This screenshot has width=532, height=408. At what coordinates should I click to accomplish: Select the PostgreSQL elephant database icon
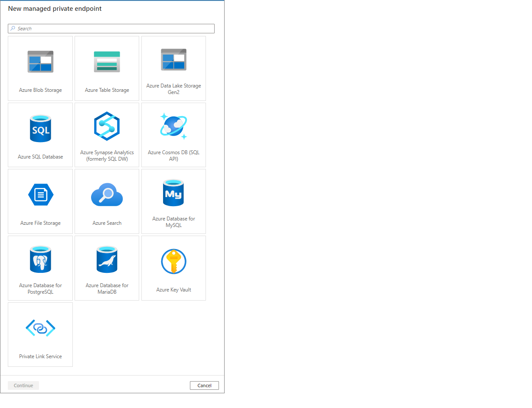pyautogui.click(x=40, y=259)
